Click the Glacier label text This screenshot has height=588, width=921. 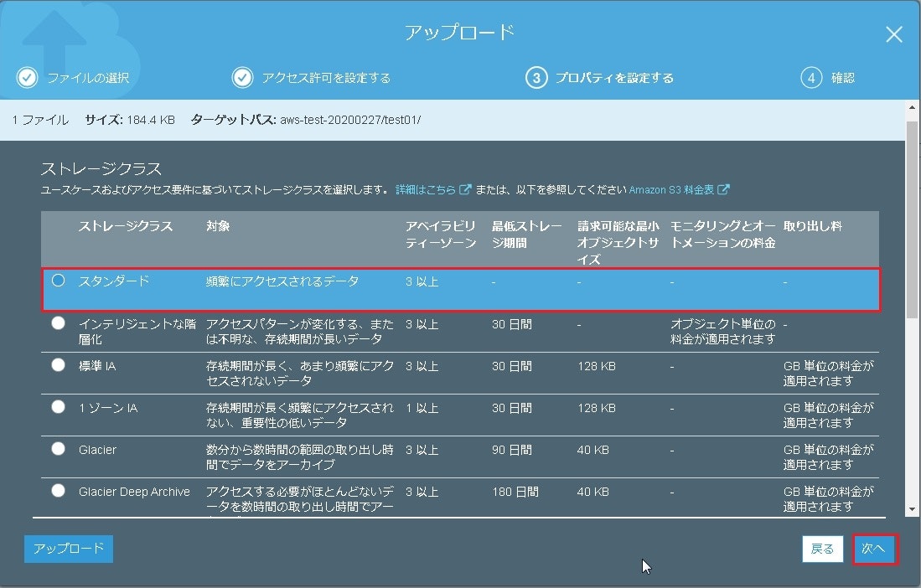pos(97,450)
